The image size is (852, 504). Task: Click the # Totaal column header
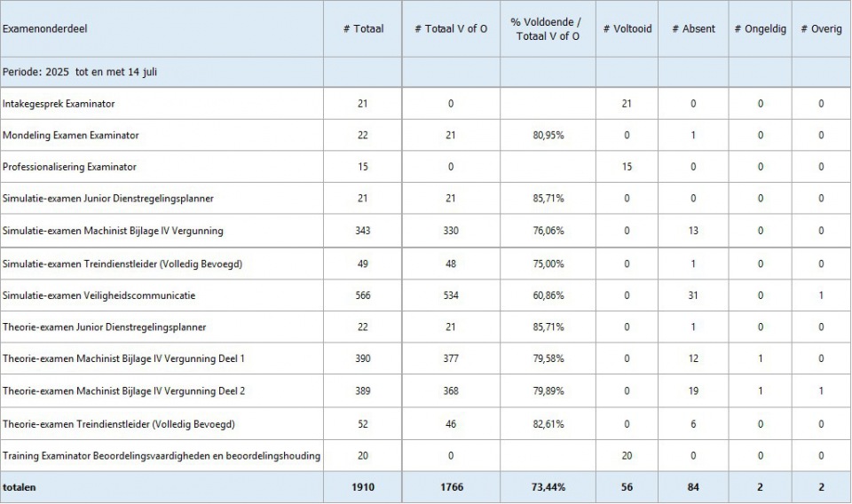click(363, 28)
